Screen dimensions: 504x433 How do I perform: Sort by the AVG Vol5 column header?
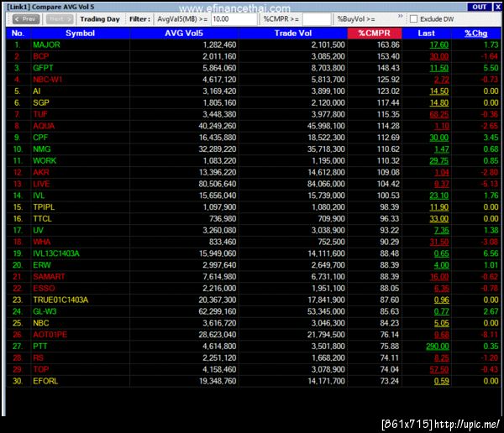point(184,34)
